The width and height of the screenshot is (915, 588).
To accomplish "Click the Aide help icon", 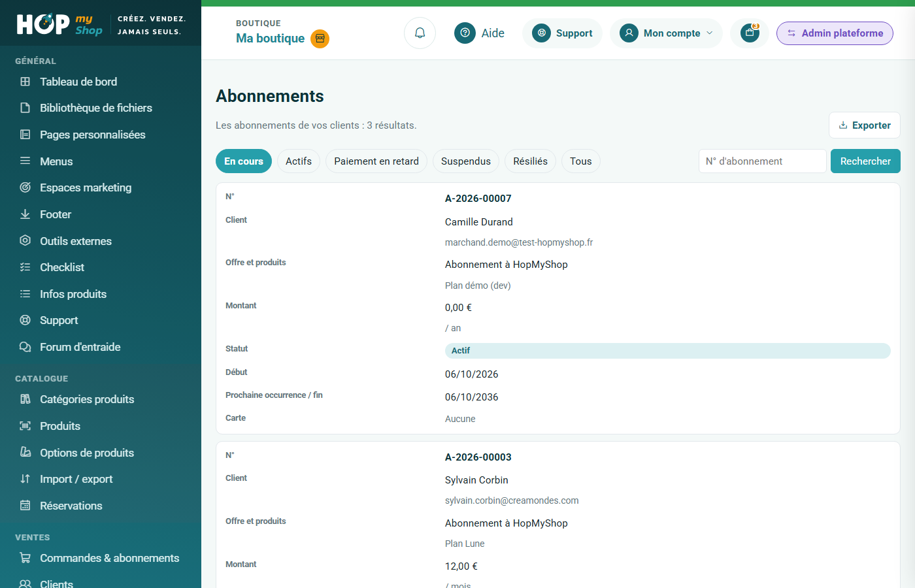I will tap(465, 33).
